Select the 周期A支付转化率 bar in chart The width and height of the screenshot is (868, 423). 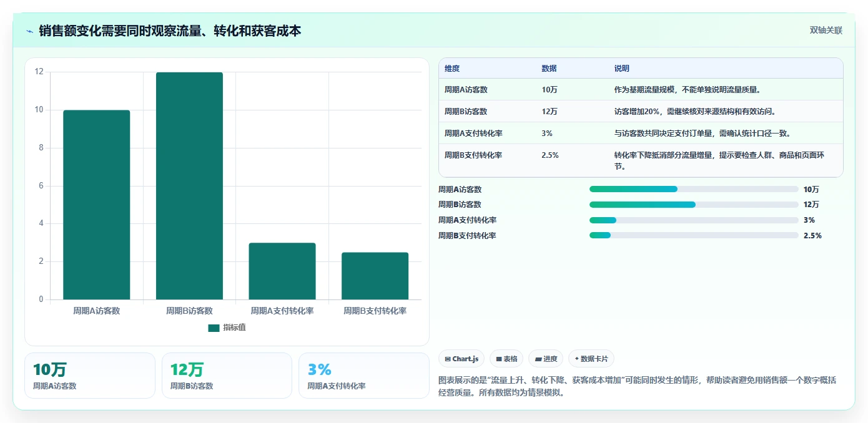[x=282, y=271]
